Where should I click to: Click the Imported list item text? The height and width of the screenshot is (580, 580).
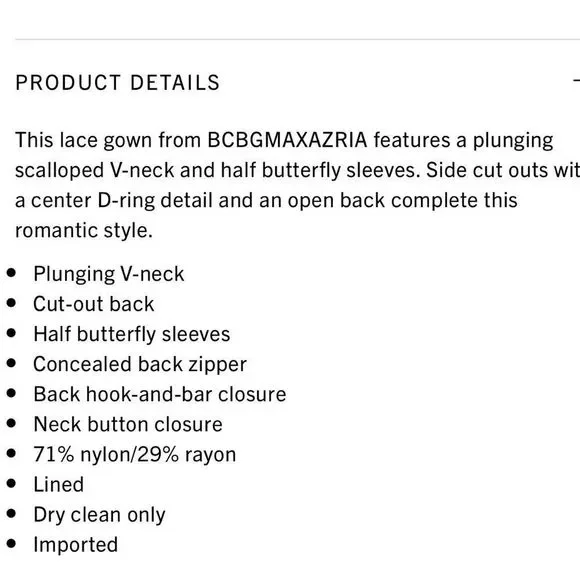tap(75, 545)
